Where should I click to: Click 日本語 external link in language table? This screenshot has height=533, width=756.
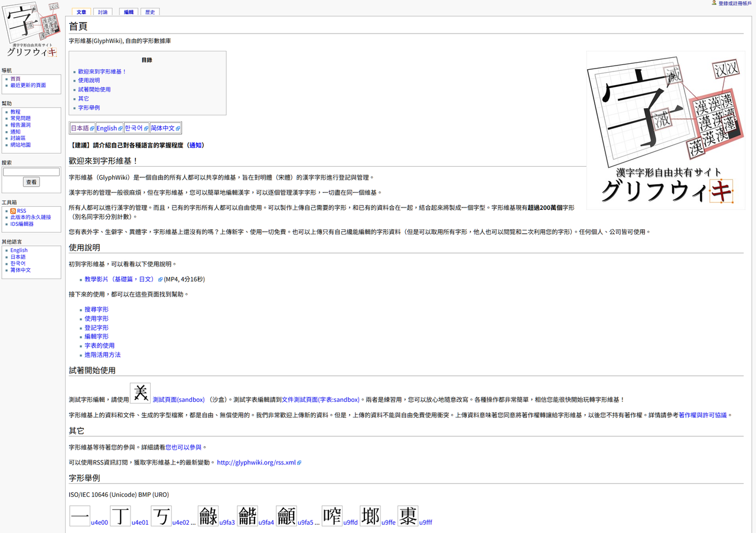pyautogui.click(x=82, y=128)
